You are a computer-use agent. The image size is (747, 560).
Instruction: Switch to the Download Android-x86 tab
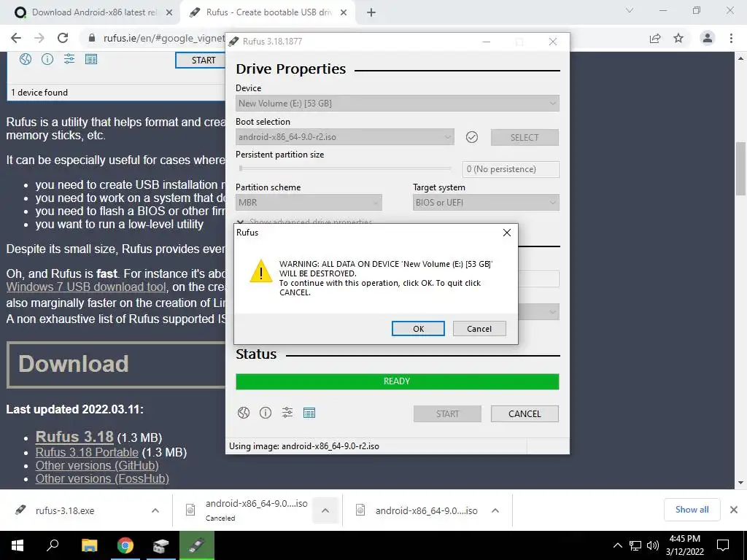point(94,12)
